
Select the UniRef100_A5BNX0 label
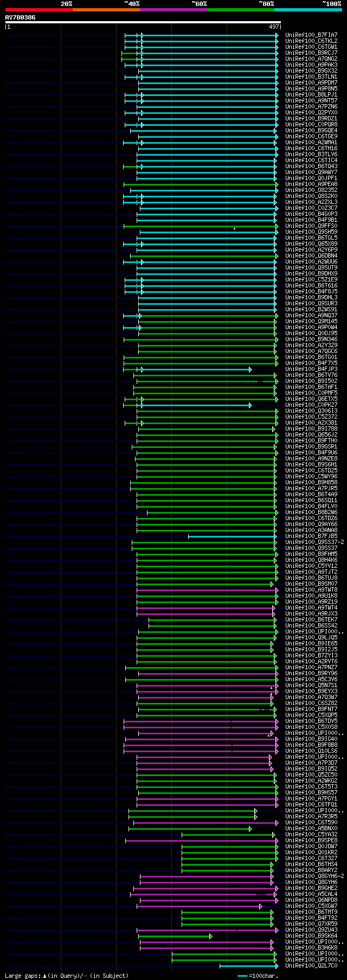click(x=311, y=829)
